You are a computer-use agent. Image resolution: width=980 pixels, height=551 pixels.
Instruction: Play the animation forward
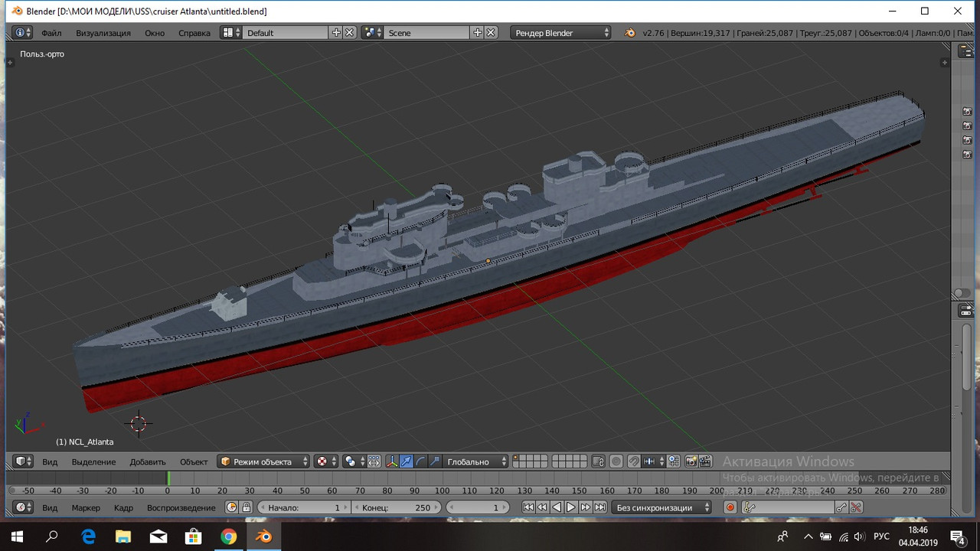pos(571,507)
